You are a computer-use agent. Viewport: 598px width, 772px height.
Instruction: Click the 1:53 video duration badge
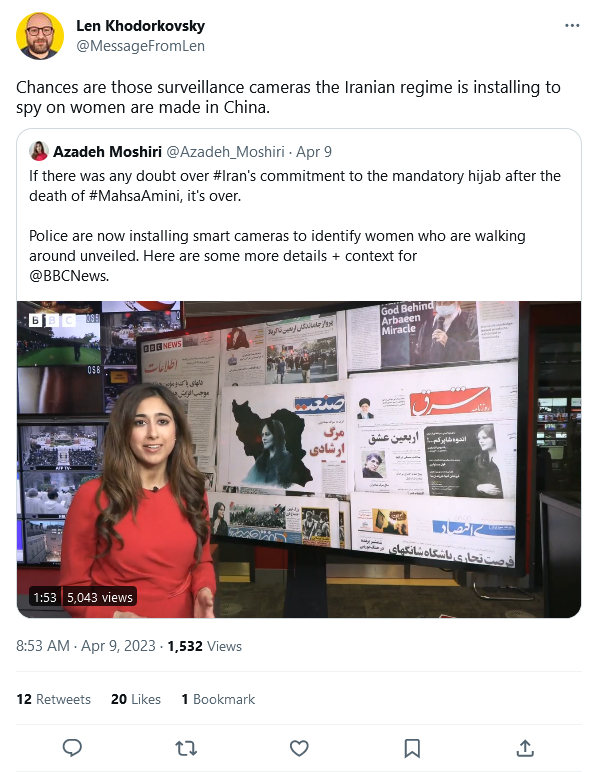coord(45,597)
